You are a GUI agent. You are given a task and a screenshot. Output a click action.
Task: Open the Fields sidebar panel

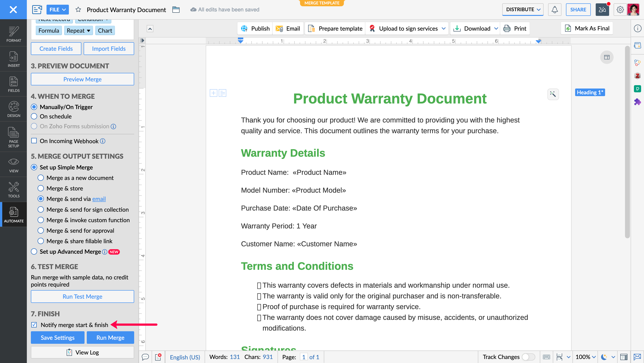pos(13,84)
